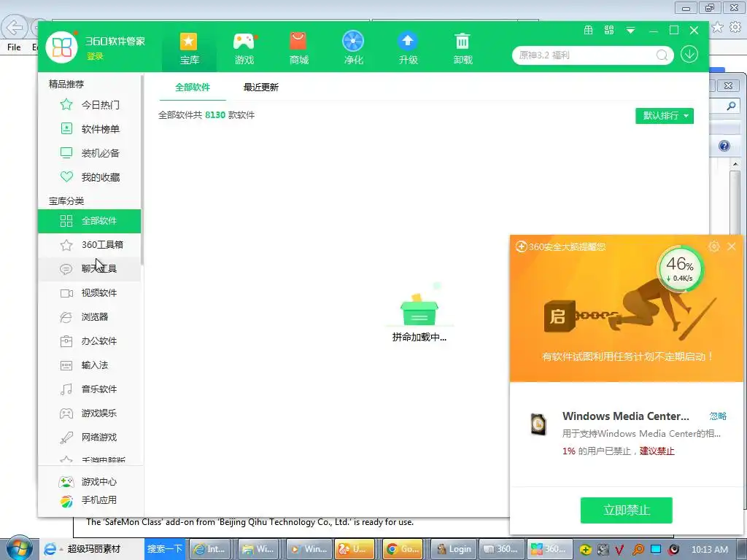Screen dimensions: 747x560
Task: Open the 升级 upgrade section
Action: (408, 48)
